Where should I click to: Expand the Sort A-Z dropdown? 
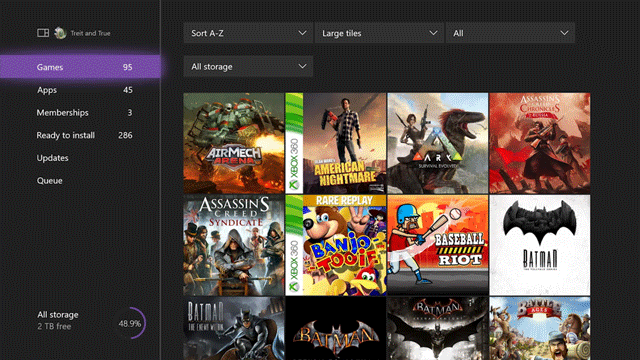[248, 33]
